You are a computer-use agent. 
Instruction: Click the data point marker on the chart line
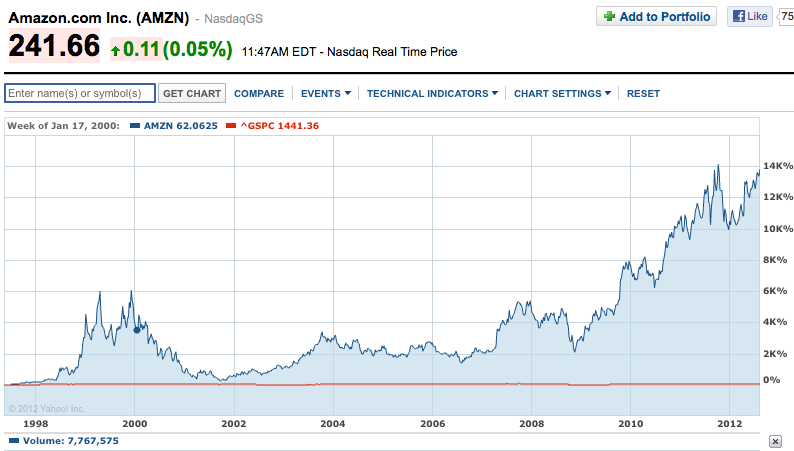click(x=137, y=330)
